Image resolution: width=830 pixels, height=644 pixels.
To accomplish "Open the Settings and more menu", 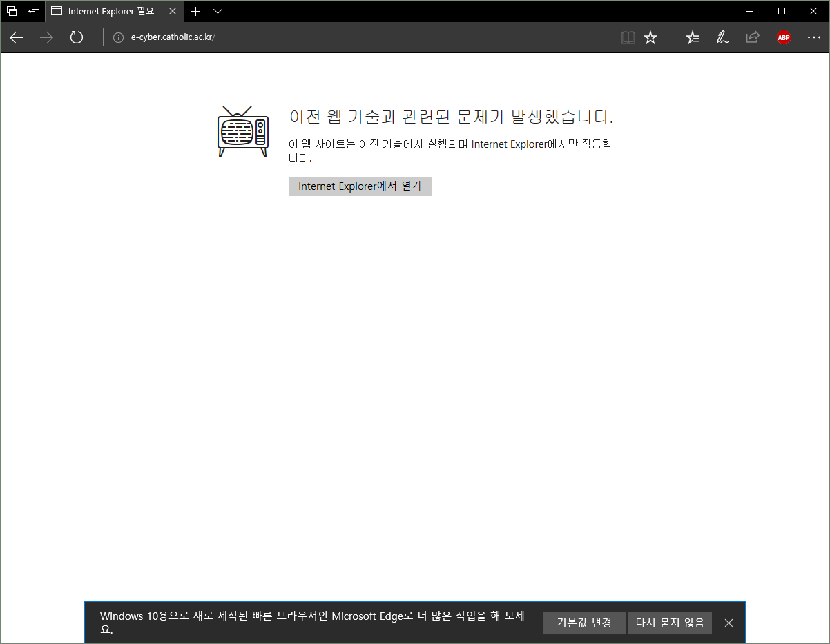I will 814,37.
